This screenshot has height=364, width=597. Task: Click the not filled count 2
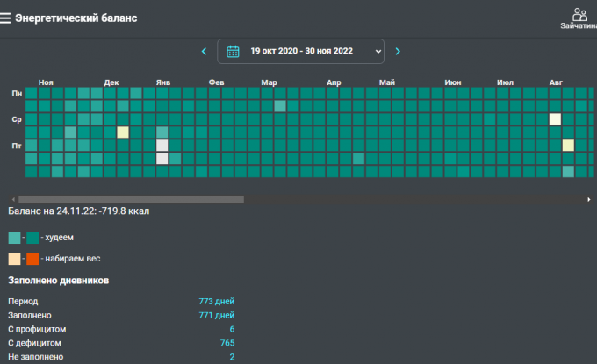tap(231, 357)
